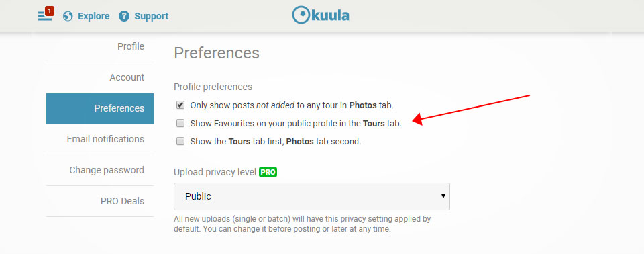Click the globe Explore icon
The width and height of the screenshot is (644, 254).
click(x=68, y=17)
